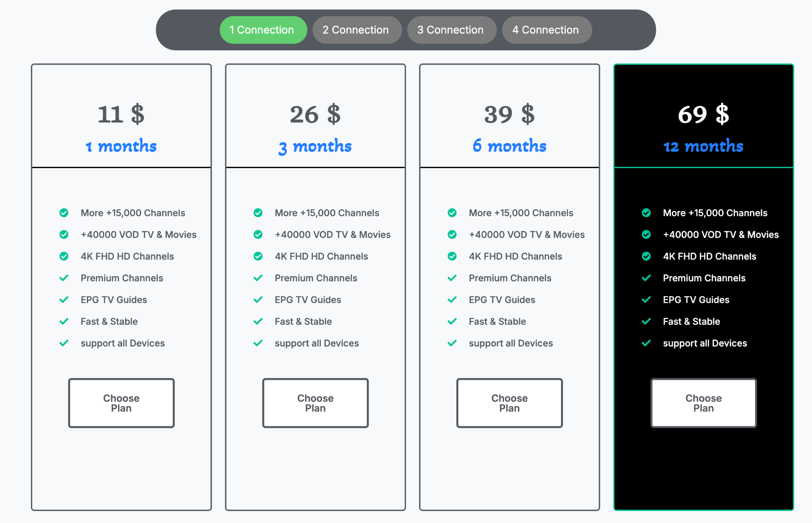Click Choose Plan for the 3 months plan

point(315,403)
